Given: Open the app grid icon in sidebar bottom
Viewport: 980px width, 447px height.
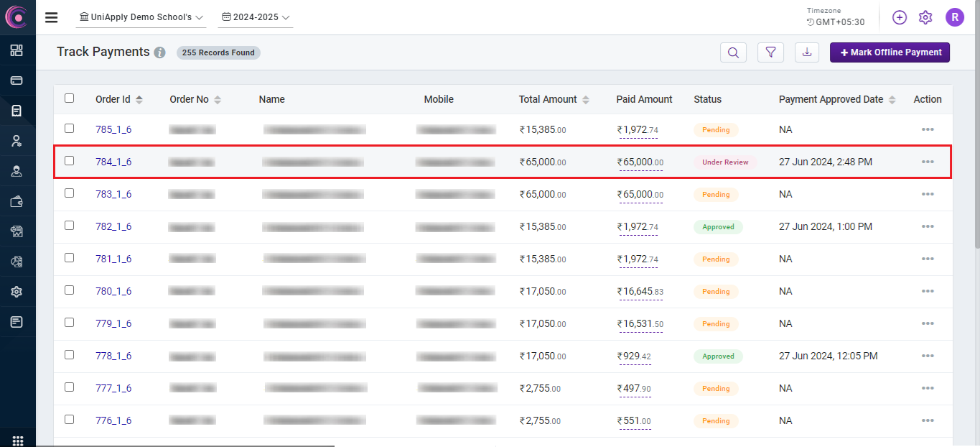Looking at the screenshot, I should pos(17,440).
